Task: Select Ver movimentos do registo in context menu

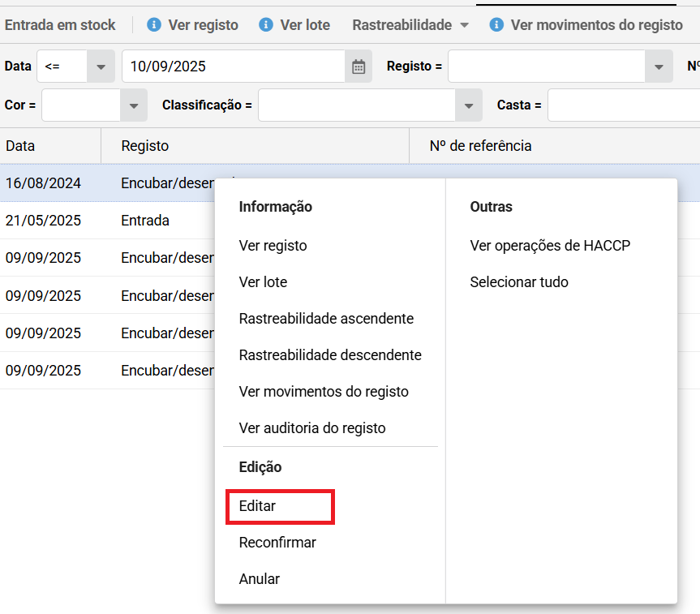Action: point(324,392)
